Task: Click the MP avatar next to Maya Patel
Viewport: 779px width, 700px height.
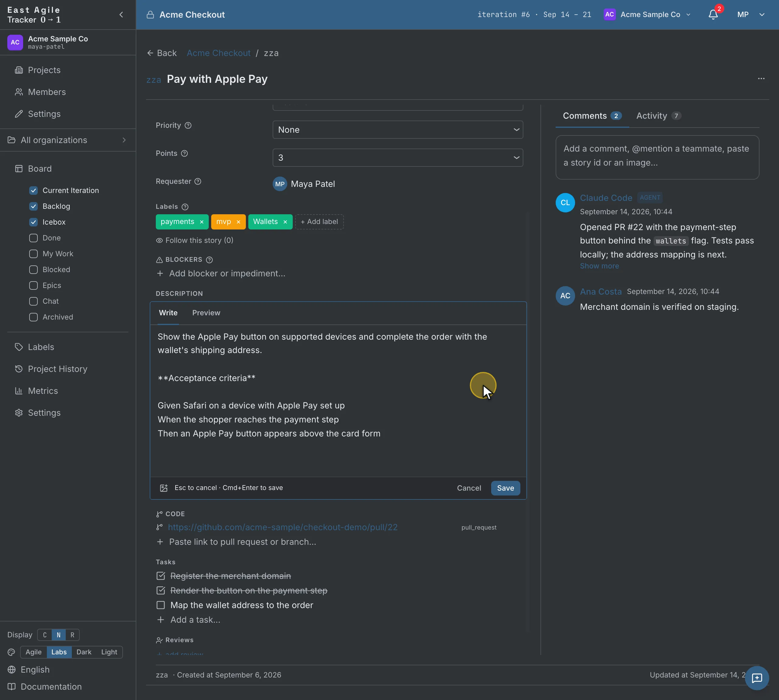Action: pyautogui.click(x=280, y=184)
